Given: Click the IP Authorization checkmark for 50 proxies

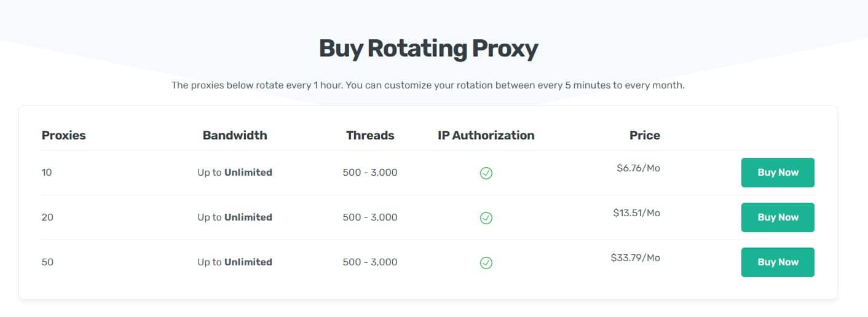Looking at the screenshot, I should 486,263.
